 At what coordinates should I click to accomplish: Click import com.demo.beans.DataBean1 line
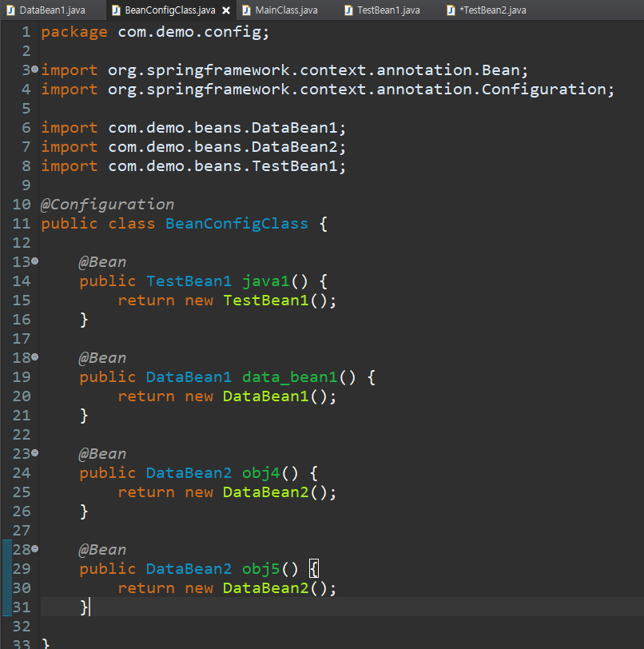point(193,128)
